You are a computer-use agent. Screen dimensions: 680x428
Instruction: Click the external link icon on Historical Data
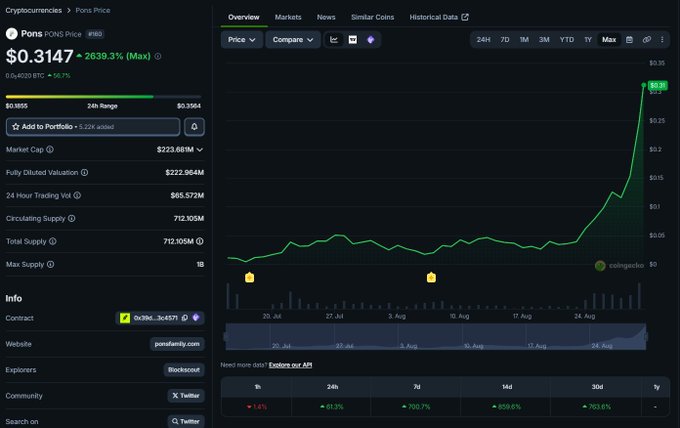pyautogui.click(x=465, y=17)
